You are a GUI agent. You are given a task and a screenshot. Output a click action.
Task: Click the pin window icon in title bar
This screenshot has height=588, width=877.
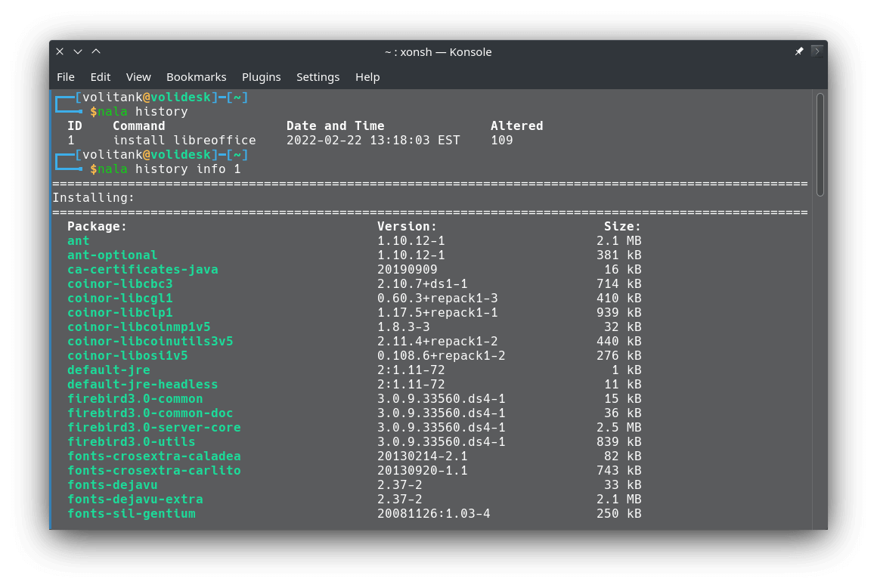click(x=799, y=51)
